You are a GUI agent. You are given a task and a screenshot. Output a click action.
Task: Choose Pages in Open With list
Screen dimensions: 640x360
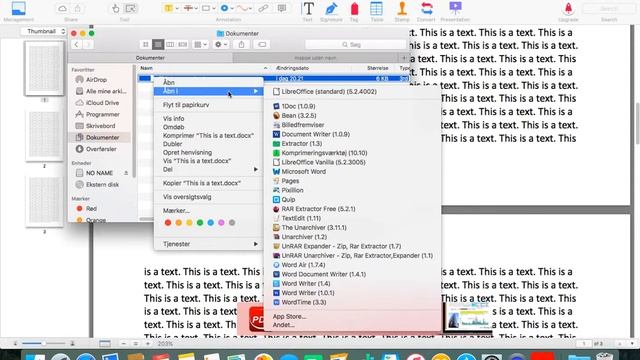290,181
